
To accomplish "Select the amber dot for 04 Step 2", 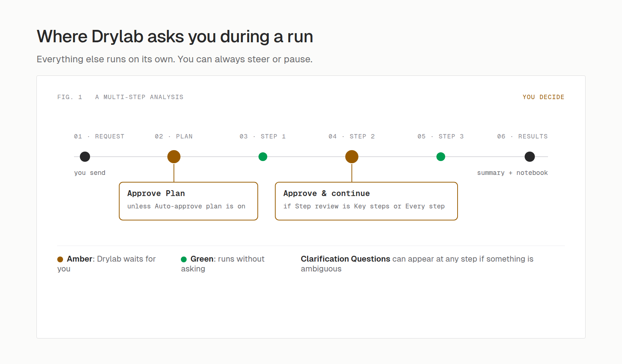I will (352, 157).
